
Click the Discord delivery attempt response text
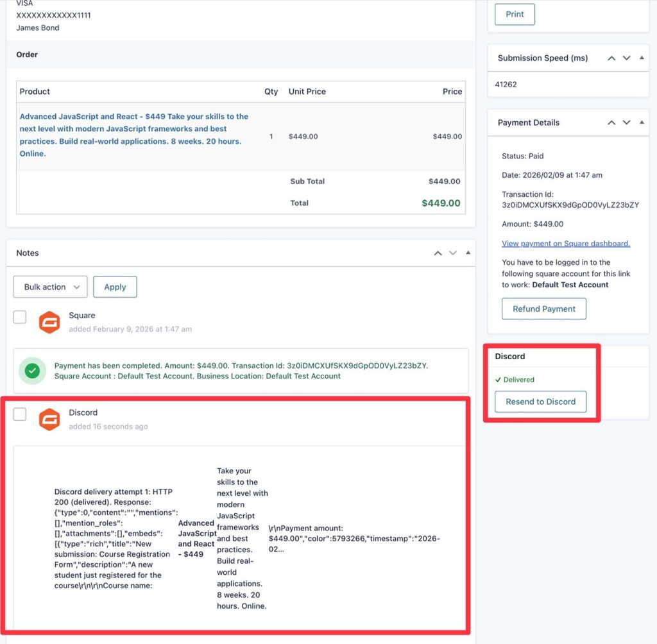point(247,538)
